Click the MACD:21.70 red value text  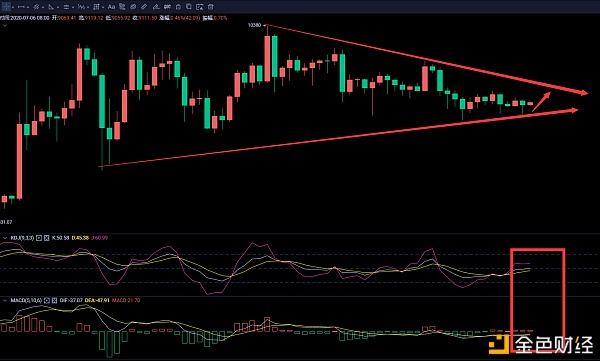point(126,301)
